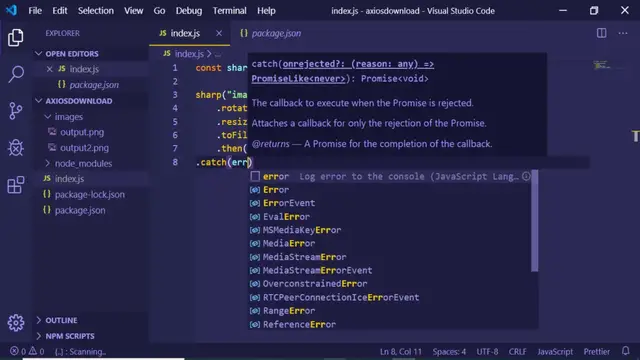This screenshot has width=640, height=360.
Task: Open the Debug menu
Action: point(189,11)
